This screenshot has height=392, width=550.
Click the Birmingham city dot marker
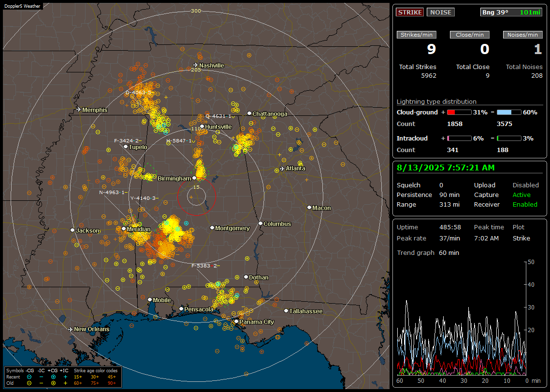[194, 178]
